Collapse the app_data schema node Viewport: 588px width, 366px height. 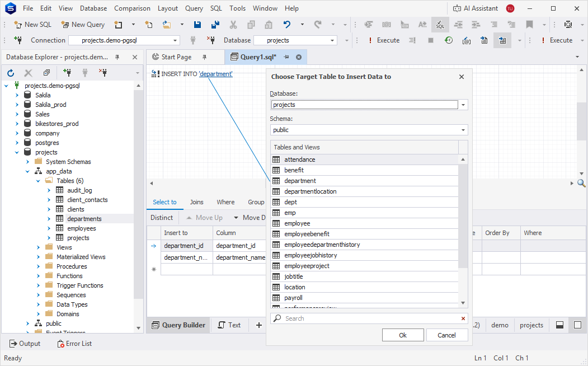pyautogui.click(x=27, y=171)
